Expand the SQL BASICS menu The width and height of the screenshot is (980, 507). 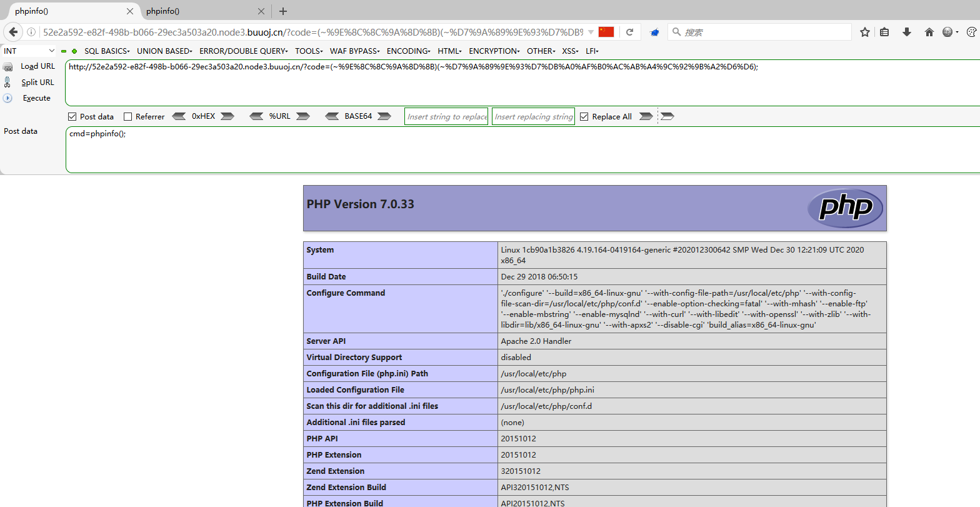[x=107, y=51]
